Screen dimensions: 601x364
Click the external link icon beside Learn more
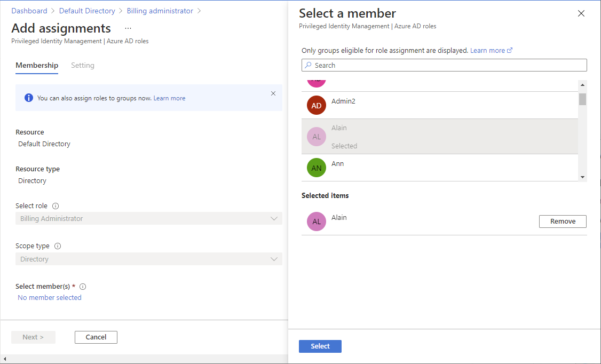point(510,50)
